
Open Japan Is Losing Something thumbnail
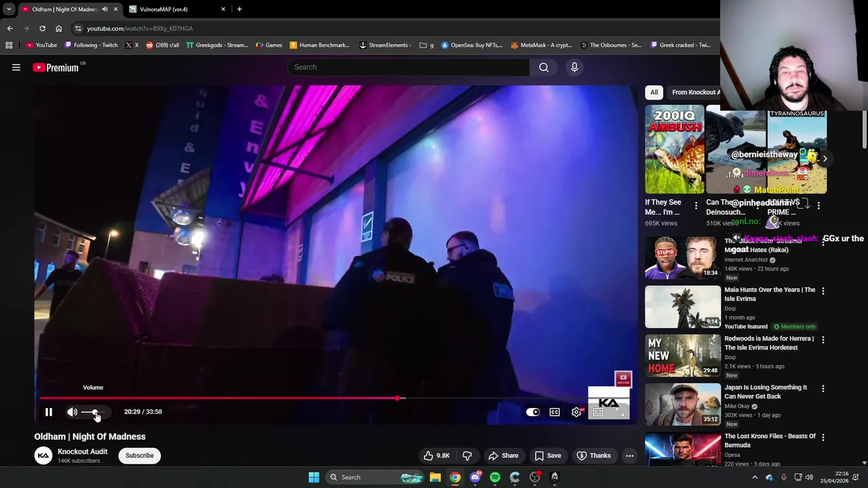tap(683, 405)
